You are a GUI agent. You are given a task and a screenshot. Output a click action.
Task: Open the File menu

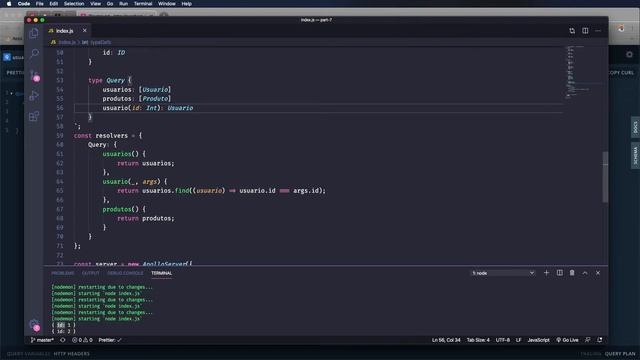pyautogui.click(x=40, y=4)
